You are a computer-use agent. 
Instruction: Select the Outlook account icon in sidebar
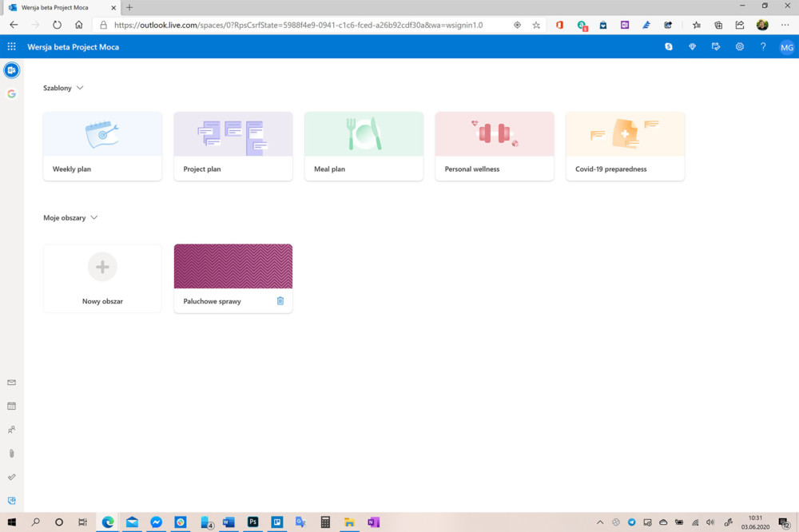click(x=12, y=70)
